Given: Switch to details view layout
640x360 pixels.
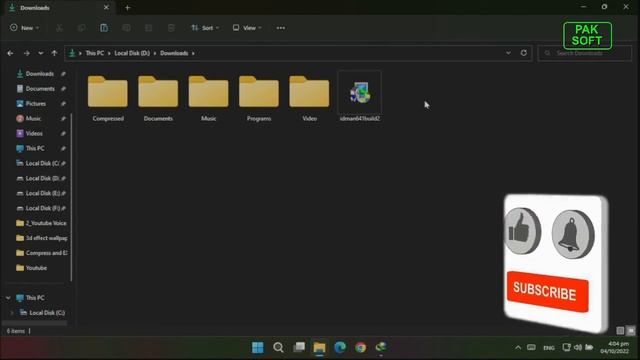Looking at the screenshot, I should coord(620,331).
